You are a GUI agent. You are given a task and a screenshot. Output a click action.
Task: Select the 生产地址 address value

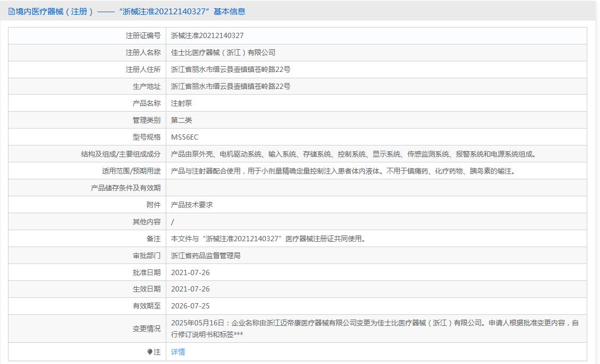coord(230,86)
